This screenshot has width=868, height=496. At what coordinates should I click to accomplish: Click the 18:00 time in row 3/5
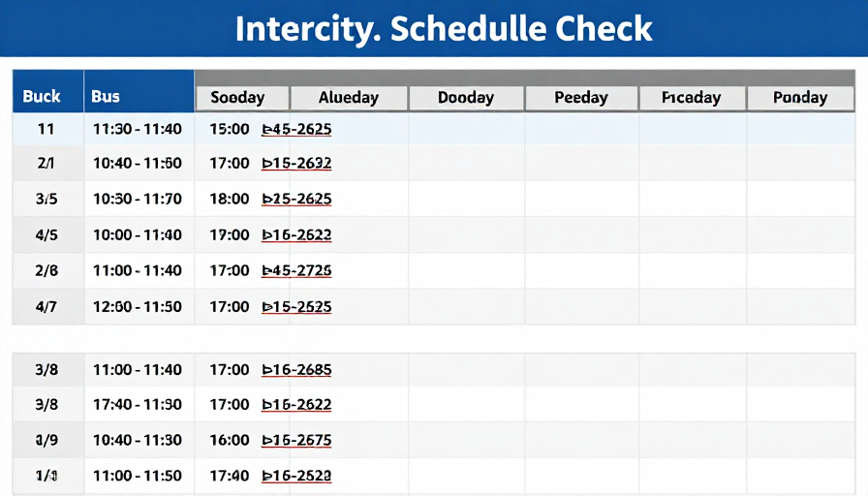pyautogui.click(x=230, y=199)
